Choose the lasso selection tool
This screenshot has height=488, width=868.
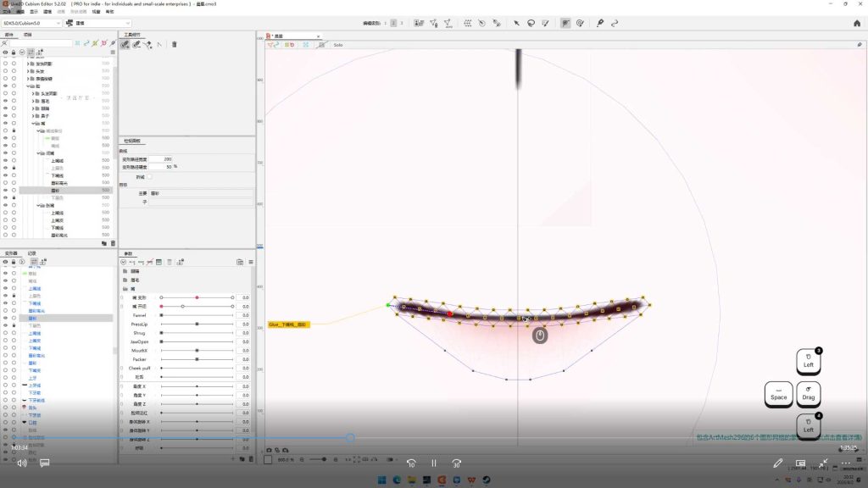tap(531, 23)
